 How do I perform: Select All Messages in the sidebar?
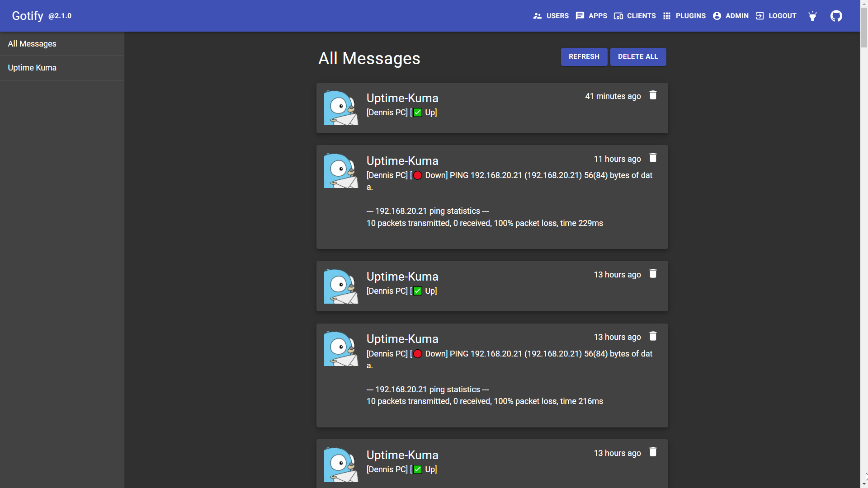pyautogui.click(x=32, y=44)
